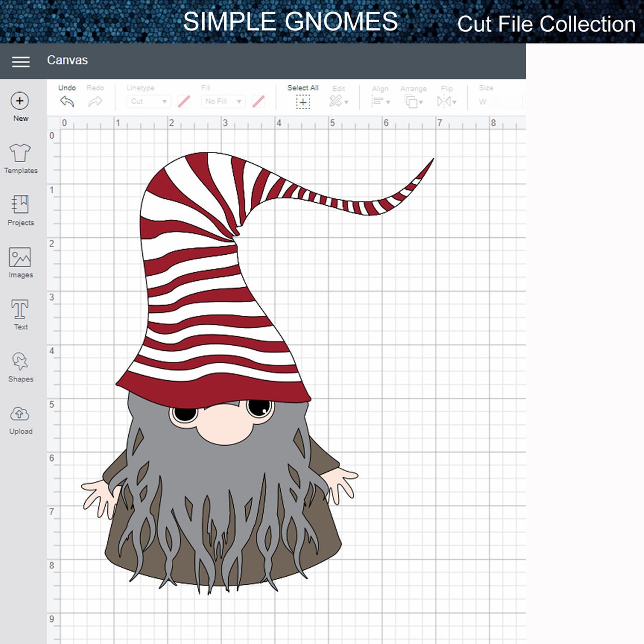The width and height of the screenshot is (644, 644).
Task: Open the Arrange dropdown
Action: click(414, 102)
